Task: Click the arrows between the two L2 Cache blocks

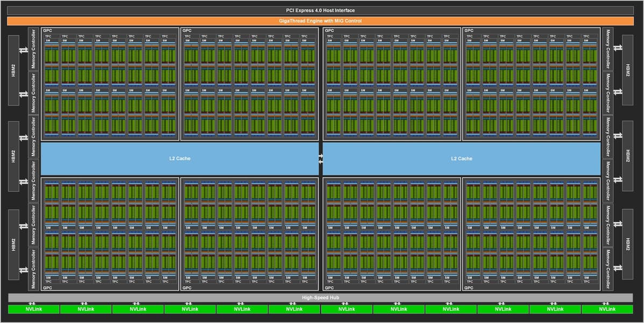Action: (x=321, y=159)
